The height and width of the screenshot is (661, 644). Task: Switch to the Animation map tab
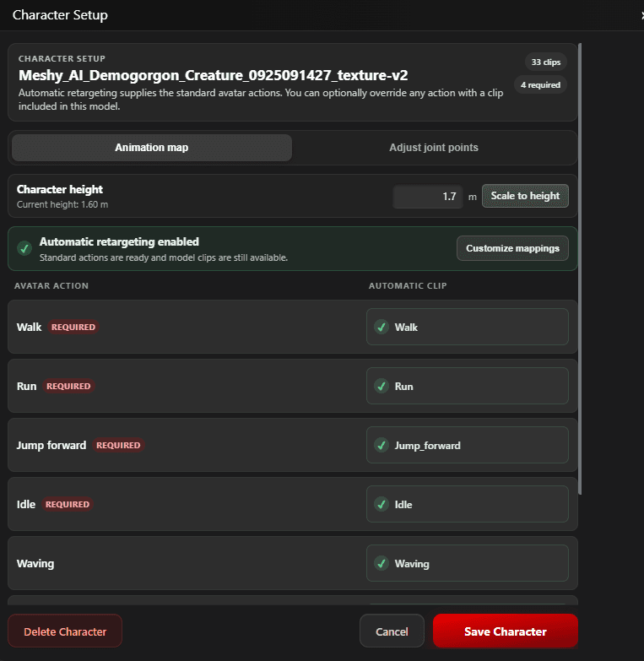point(152,148)
